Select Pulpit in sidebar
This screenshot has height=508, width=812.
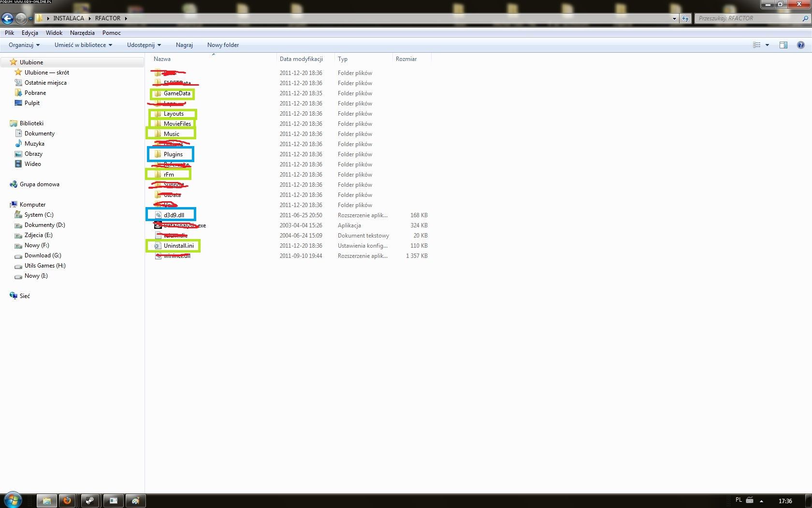(x=32, y=103)
